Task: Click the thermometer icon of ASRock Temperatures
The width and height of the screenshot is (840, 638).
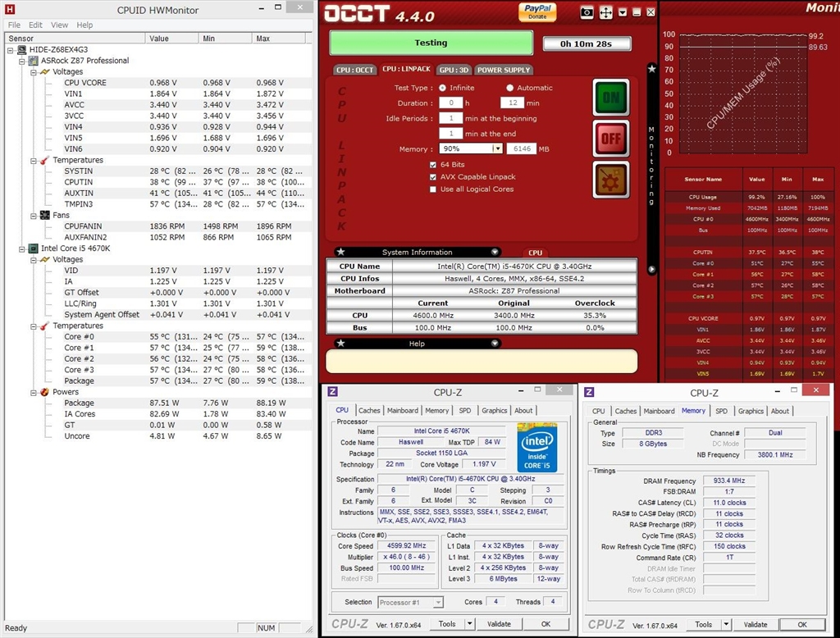Action: point(45,160)
